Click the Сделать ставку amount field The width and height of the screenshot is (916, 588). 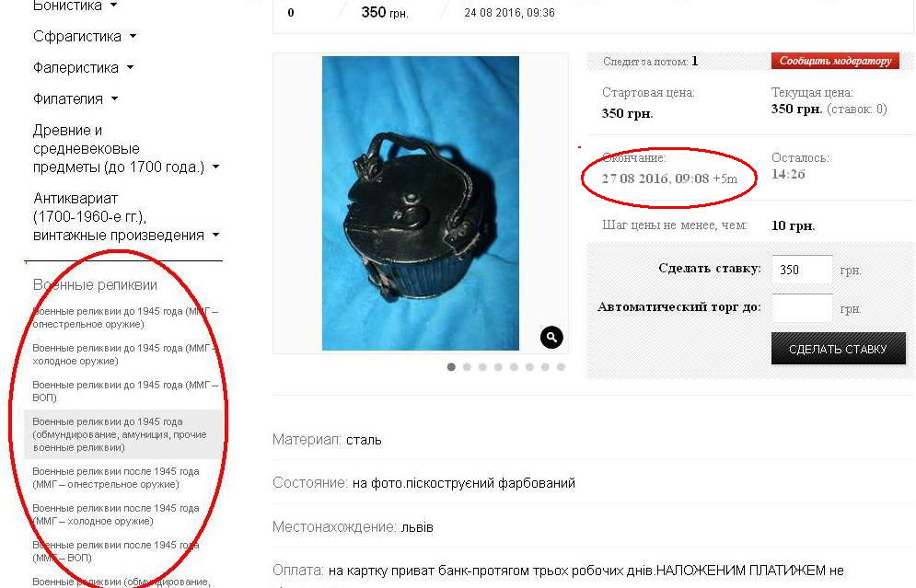pyautogui.click(x=802, y=270)
